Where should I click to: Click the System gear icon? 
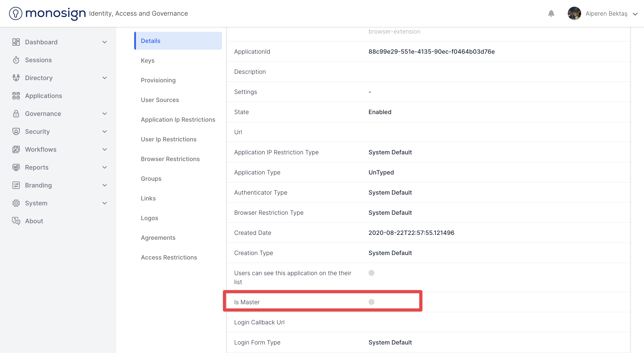coord(16,203)
